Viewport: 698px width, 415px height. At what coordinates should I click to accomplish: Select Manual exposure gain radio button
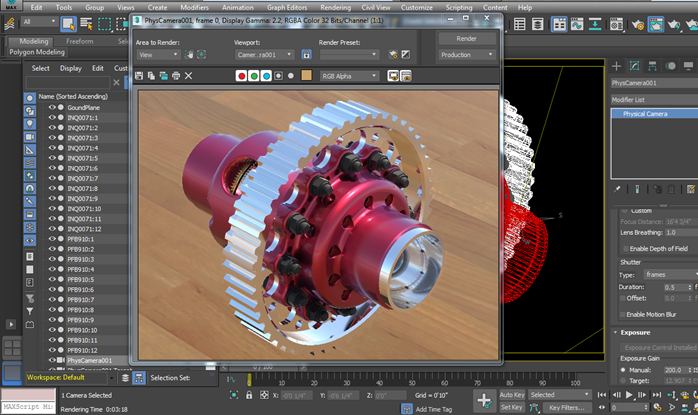(623, 370)
